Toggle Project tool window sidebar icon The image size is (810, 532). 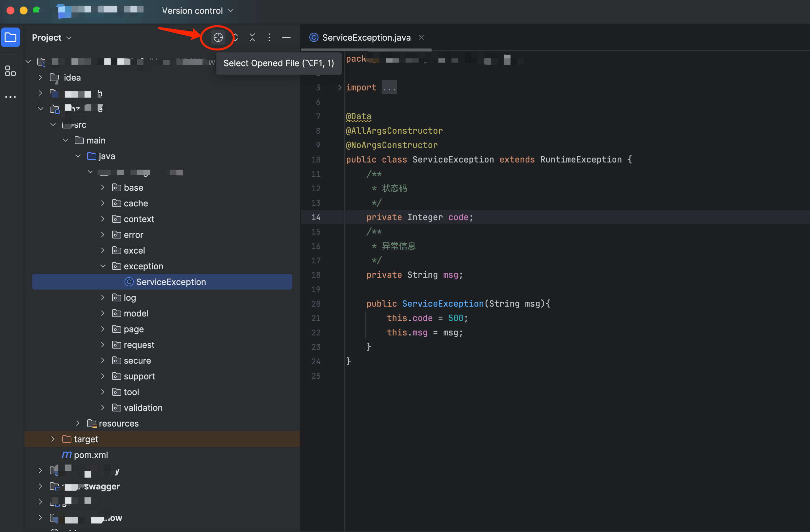click(x=10, y=37)
